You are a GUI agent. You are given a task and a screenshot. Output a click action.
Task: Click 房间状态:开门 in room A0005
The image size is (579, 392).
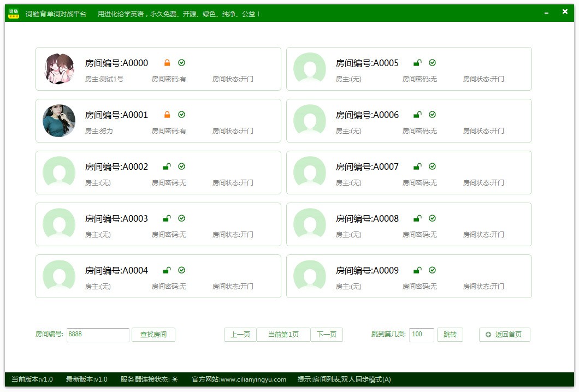(x=483, y=79)
